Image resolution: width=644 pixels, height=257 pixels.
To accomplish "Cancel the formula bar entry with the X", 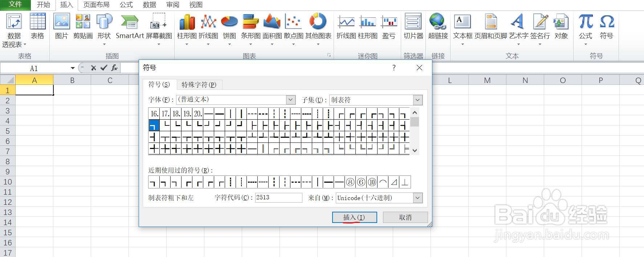I will coord(93,68).
